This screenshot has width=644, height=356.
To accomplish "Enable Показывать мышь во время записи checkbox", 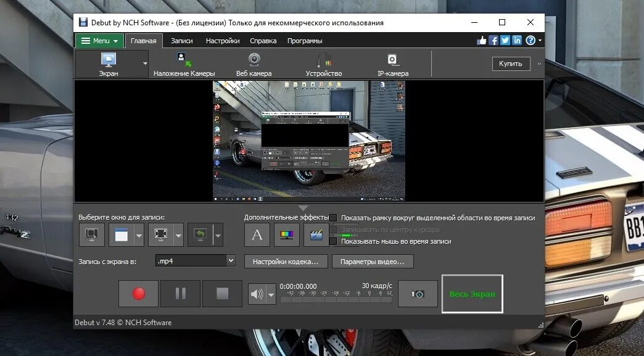I will point(333,241).
